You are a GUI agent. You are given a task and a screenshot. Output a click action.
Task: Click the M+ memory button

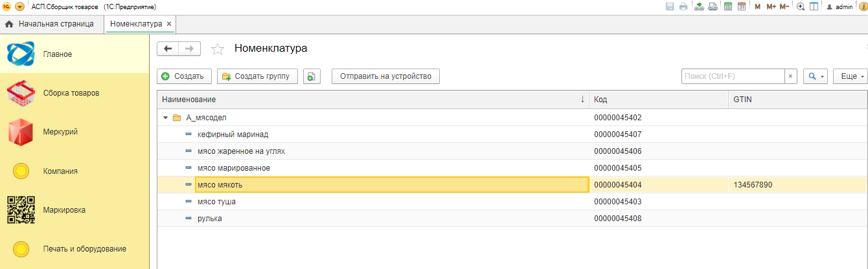click(x=771, y=6)
